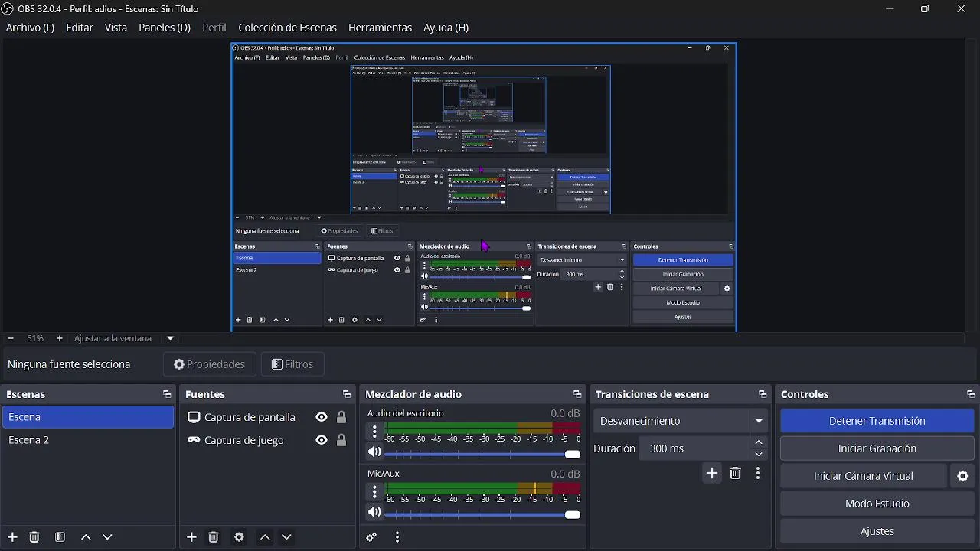The image size is (980, 551).
Task: Select Escena in scenes list
Action: pos(88,417)
